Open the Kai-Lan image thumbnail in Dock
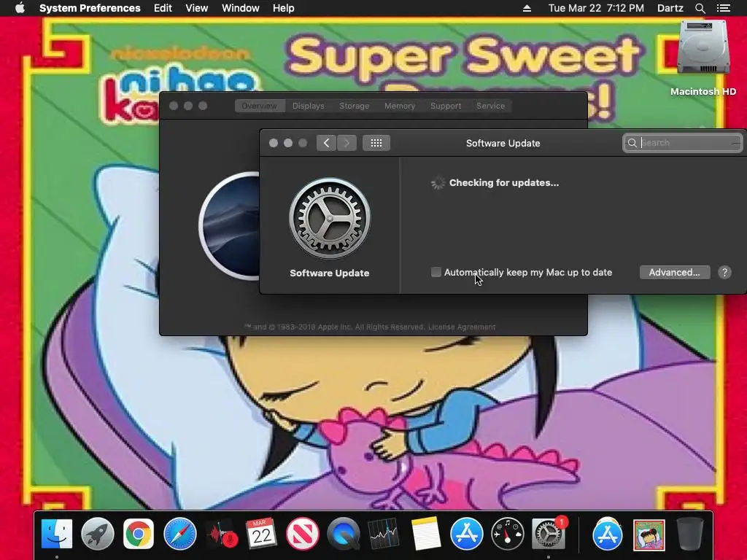 point(649,534)
